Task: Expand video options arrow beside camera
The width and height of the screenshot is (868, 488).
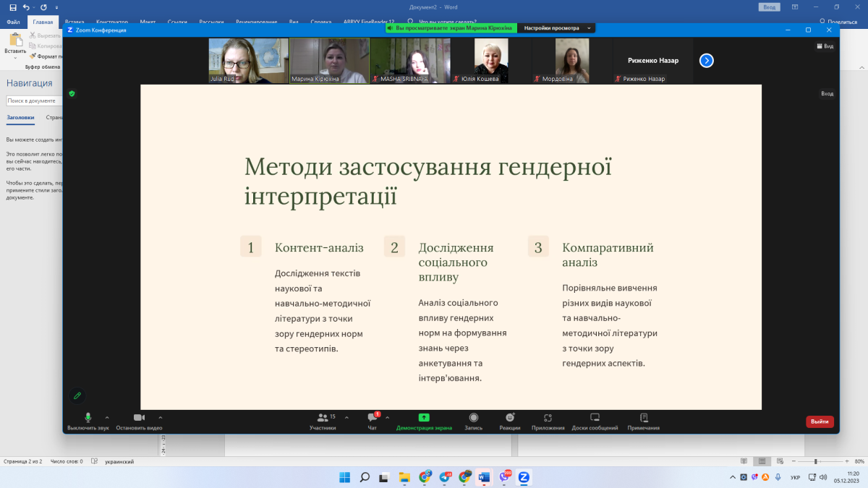Action: tap(160, 417)
